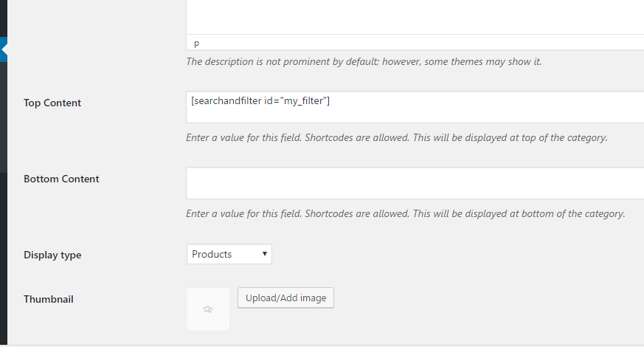Click the Top Content field label

(x=52, y=103)
